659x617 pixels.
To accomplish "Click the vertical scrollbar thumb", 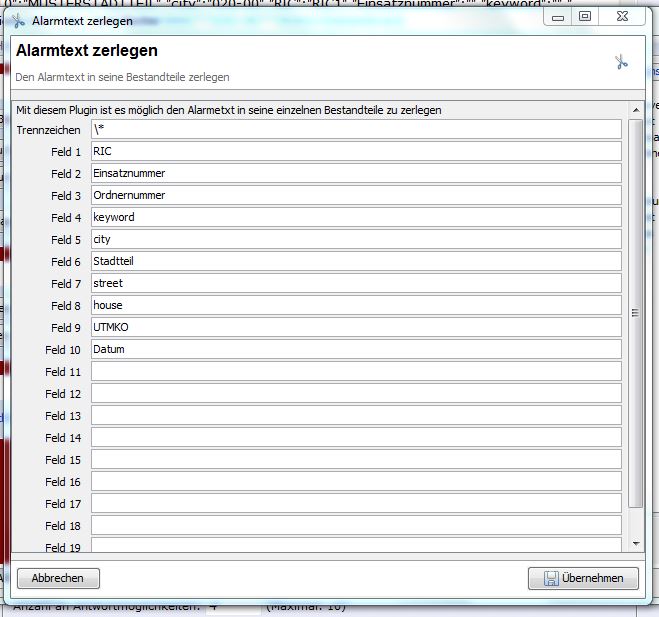I will coord(637,312).
